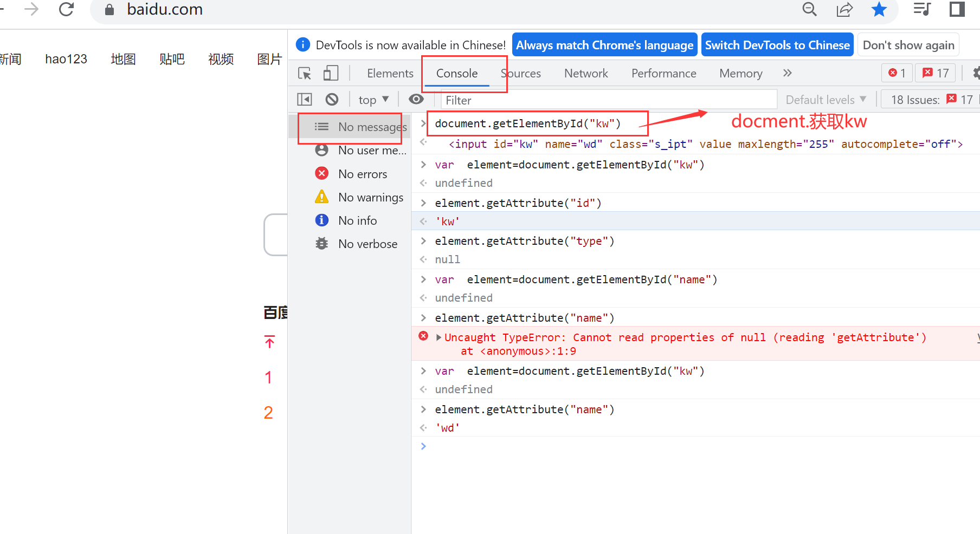Click the browser reload icon
The width and height of the screenshot is (980, 534).
66,9
